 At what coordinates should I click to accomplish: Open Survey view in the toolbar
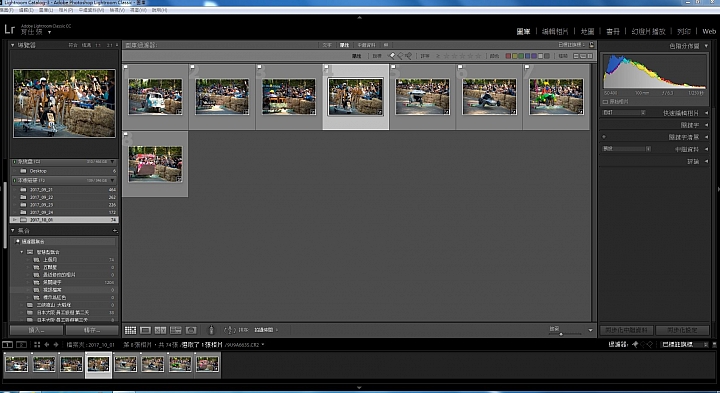click(x=176, y=330)
